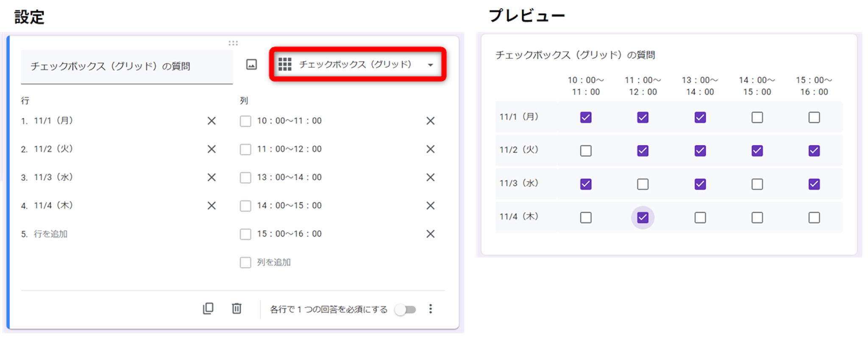Open the three-dot more options menu
The height and width of the screenshot is (337, 868).
click(430, 309)
